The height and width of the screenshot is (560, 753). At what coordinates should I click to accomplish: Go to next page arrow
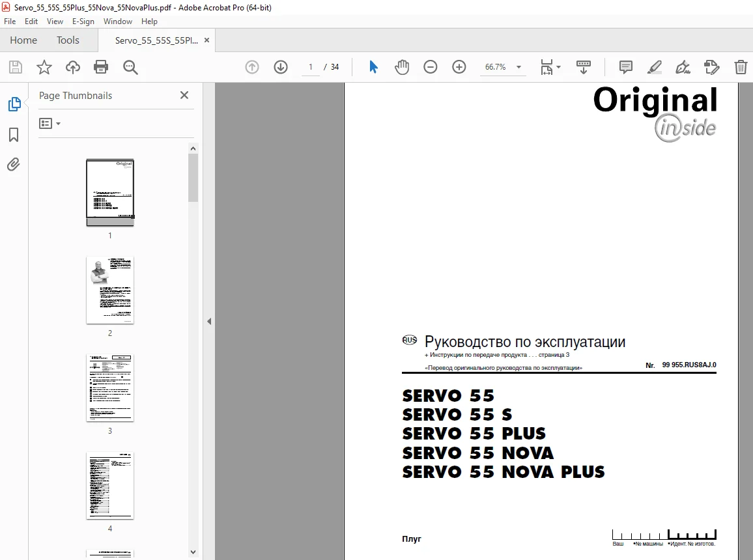[281, 67]
